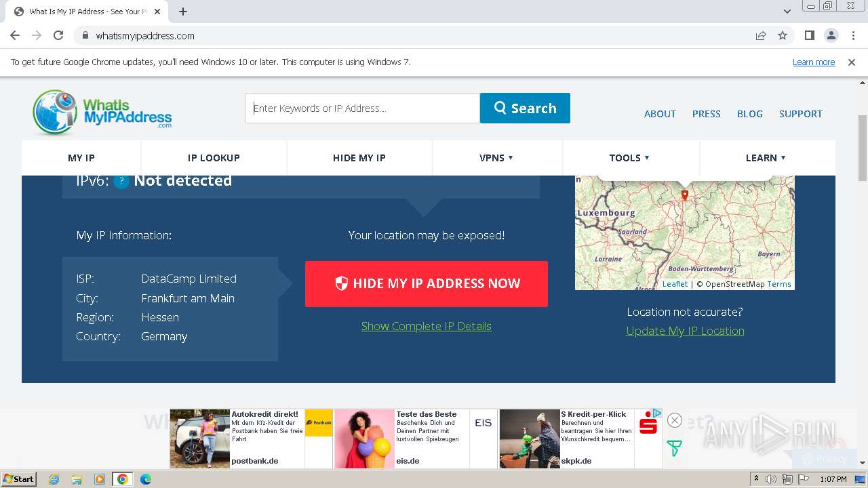868x488 pixels.
Task: Open a new tab with plus icon
Action: pyautogui.click(x=183, y=12)
